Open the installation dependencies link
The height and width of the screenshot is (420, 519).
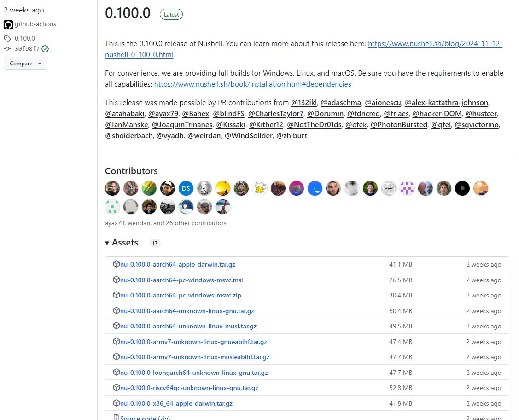(x=252, y=84)
